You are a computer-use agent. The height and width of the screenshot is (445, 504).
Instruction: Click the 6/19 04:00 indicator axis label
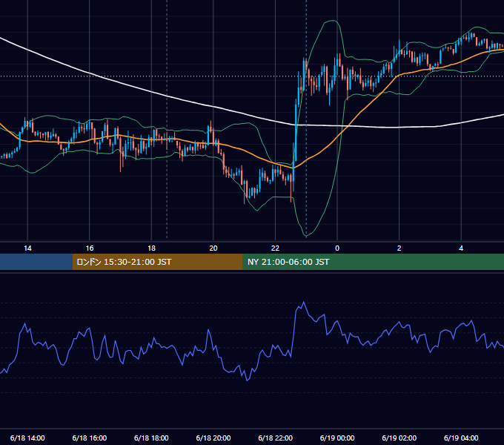(461, 438)
